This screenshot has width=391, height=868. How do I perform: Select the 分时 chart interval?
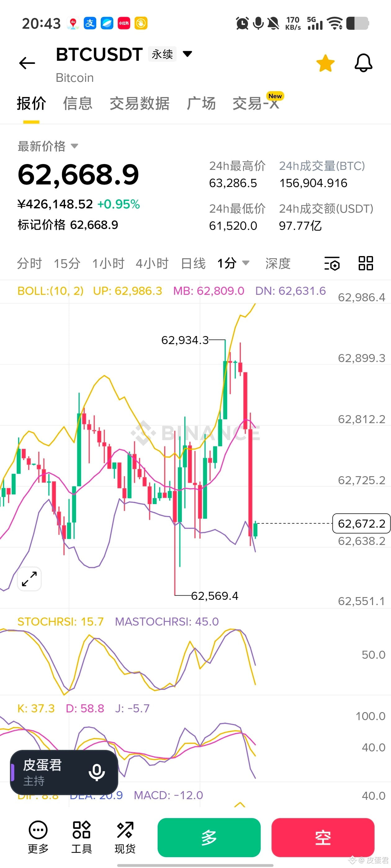pyautogui.click(x=29, y=263)
